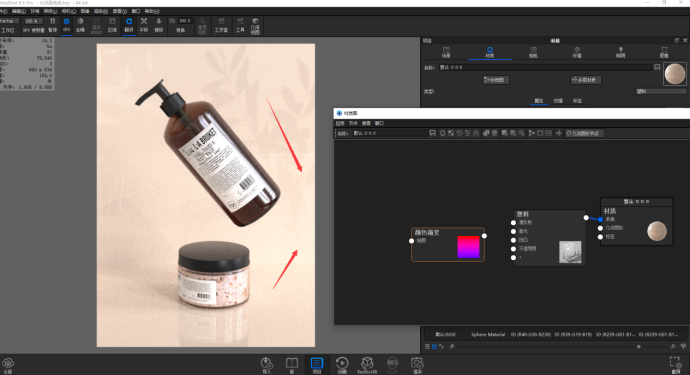Click the Pause render button in ribbon
690x375 pixels.
[x=53, y=25]
